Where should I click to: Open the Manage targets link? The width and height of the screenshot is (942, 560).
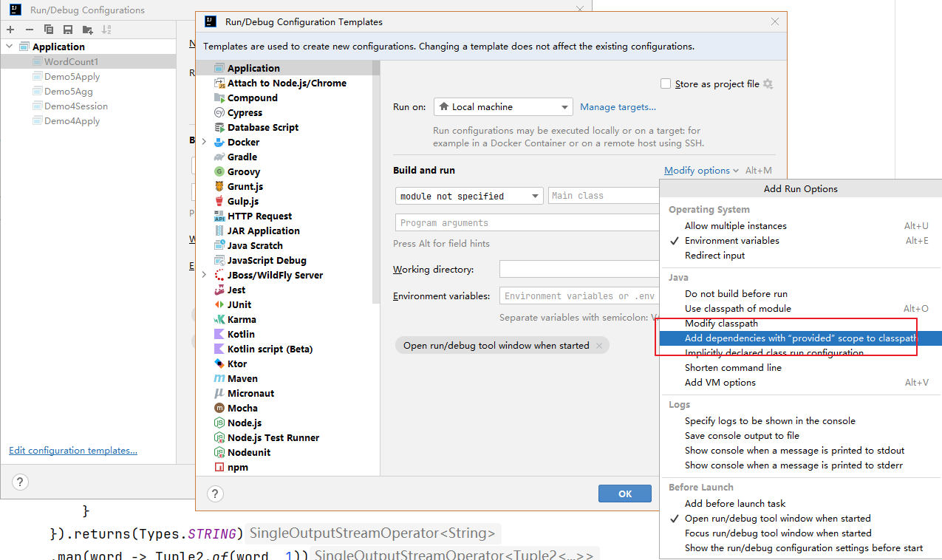618,107
